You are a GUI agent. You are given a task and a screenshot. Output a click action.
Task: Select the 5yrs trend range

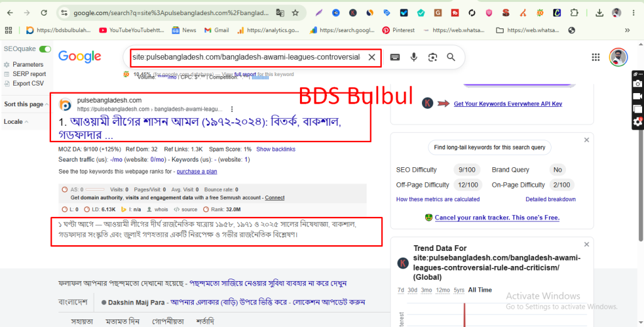458,290
